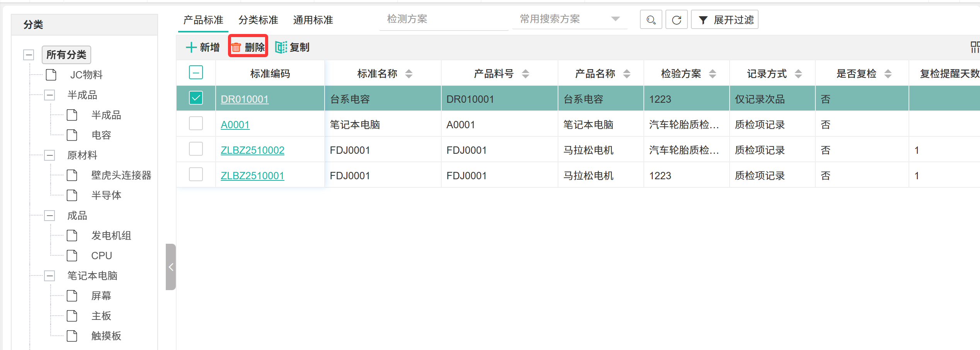This screenshot has width=980, height=350.
Task: Toggle the select-all header checkbox
Action: tap(196, 73)
